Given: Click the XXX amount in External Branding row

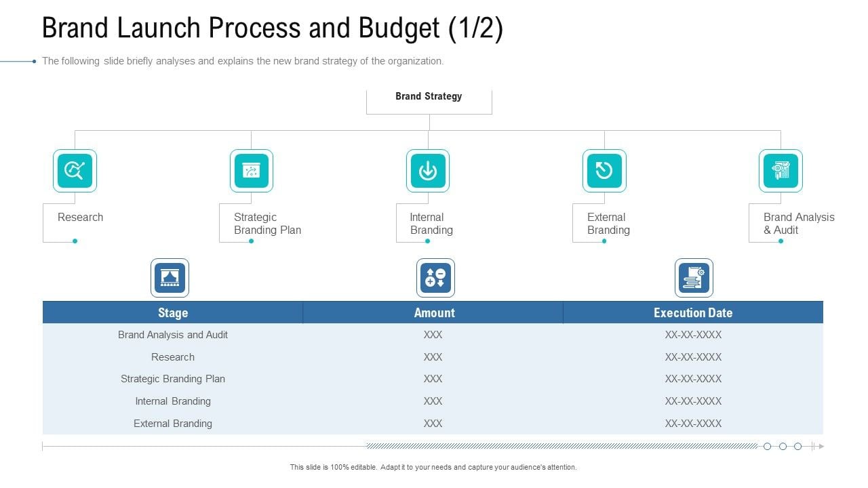Looking at the screenshot, I should click(x=433, y=424).
